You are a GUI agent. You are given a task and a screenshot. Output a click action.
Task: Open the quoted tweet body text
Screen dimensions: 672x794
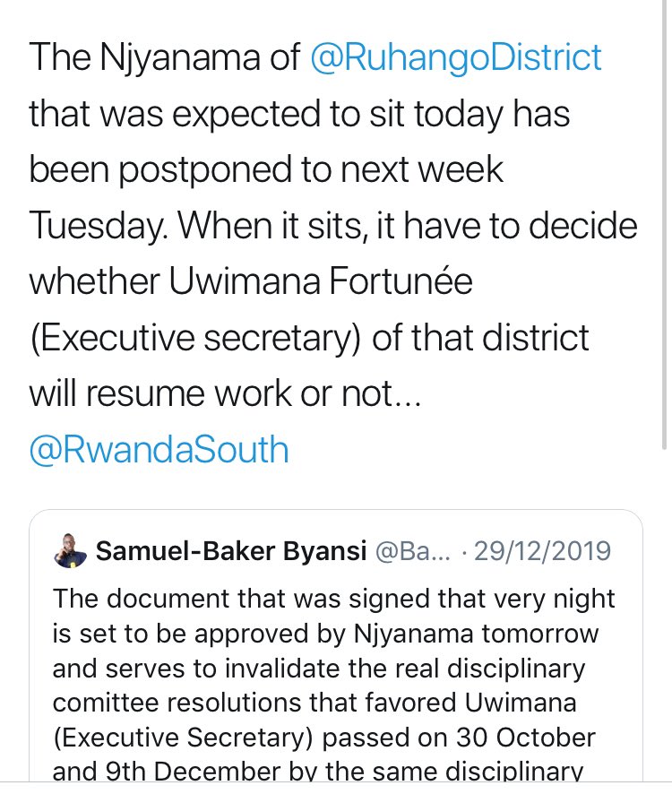point(333,684)
